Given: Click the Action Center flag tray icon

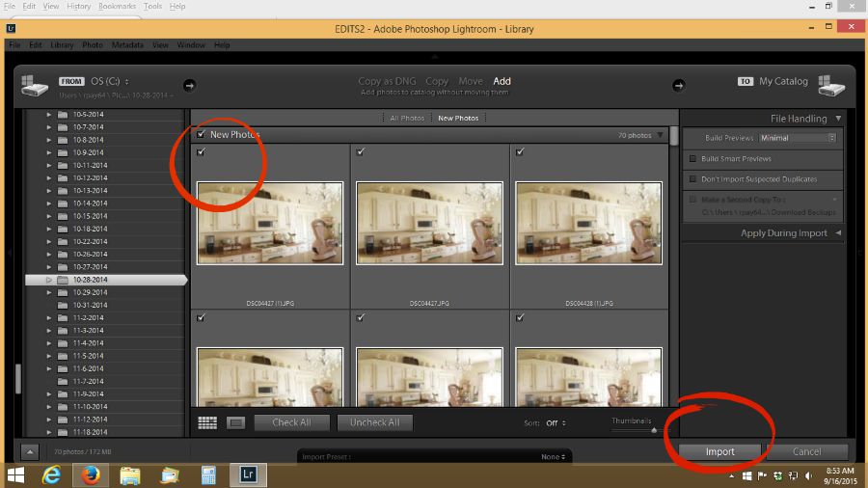Looking at the screenshot, I should [762, 475].
